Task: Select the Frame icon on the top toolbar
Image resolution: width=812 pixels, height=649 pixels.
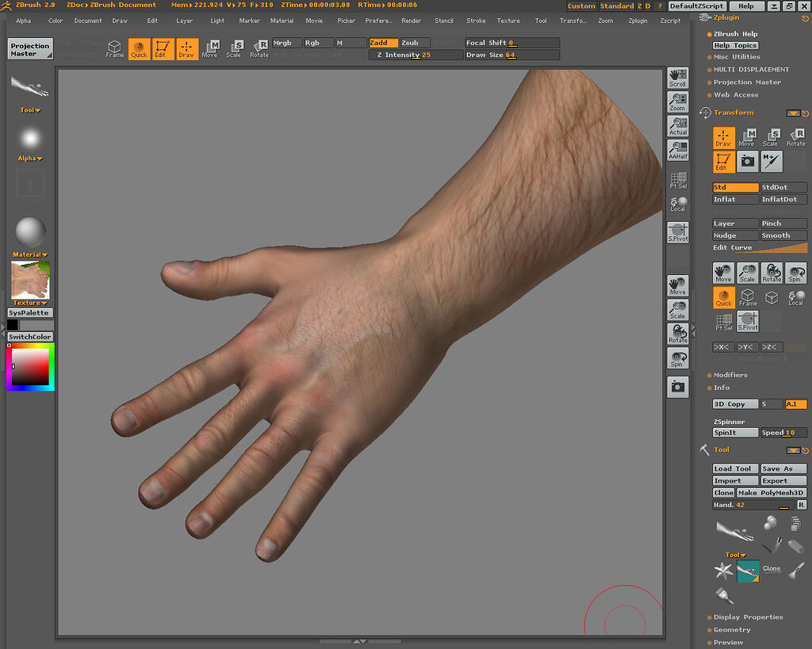Action: point(114,48)
